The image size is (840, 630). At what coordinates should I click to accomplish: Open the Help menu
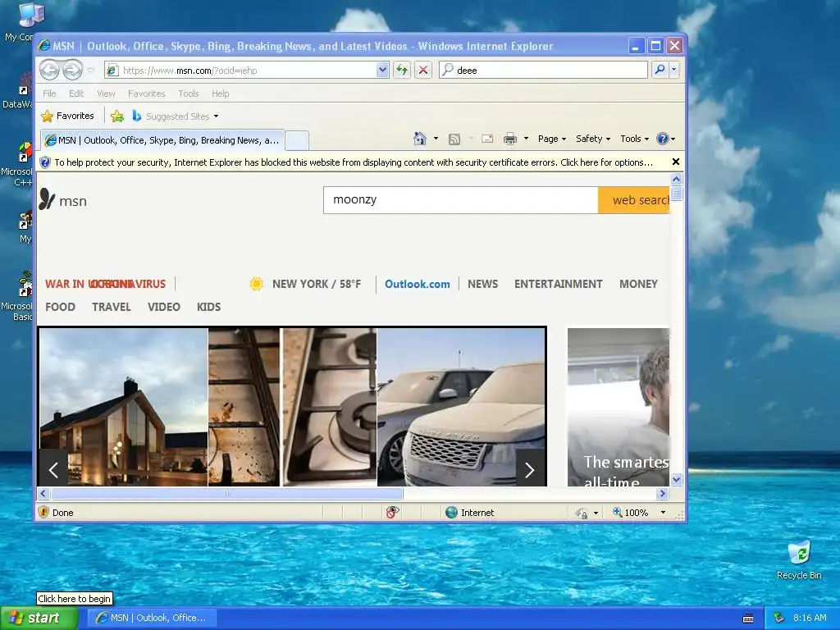point(220,94)
